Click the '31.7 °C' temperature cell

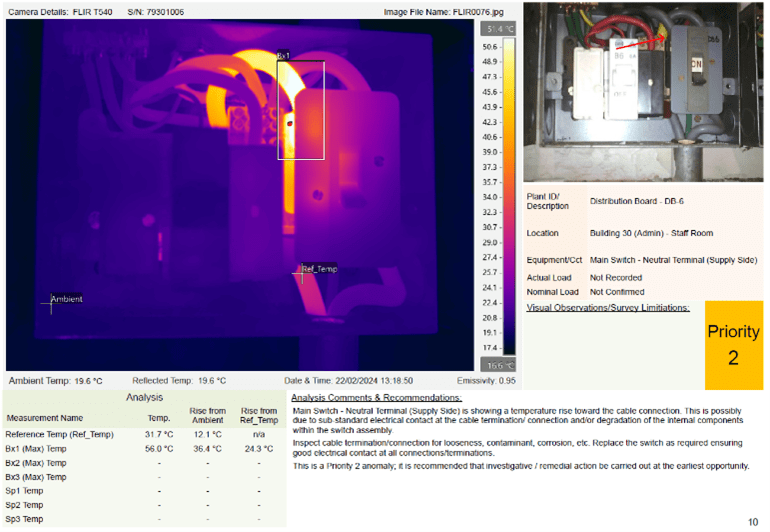coord(159,434)
